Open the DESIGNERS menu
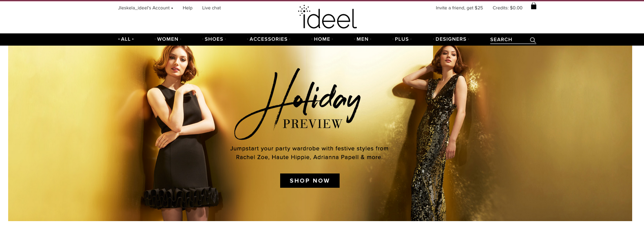The width and height of the screenshot is (644, 226). click(451, 39)
